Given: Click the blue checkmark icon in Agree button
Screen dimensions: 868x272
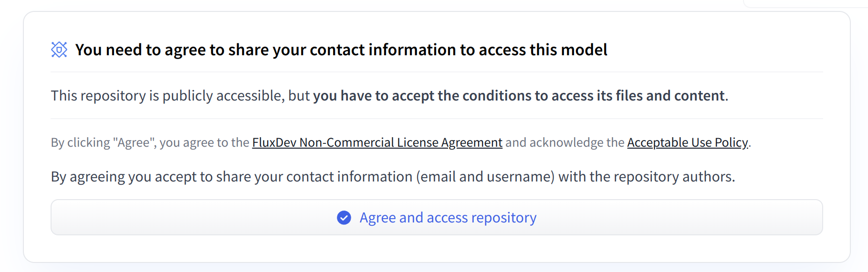Looking at the screenshot, I should (x=344, y=218).
